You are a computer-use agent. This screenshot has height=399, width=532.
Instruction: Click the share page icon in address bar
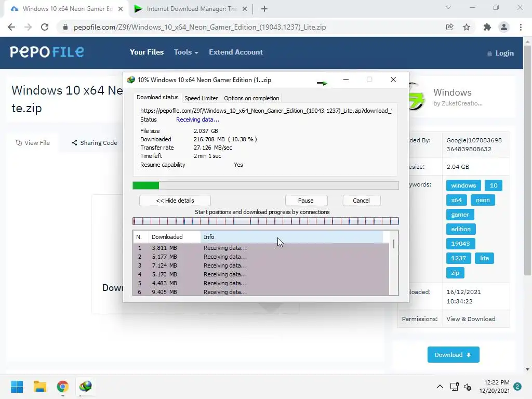pos(449,27)
